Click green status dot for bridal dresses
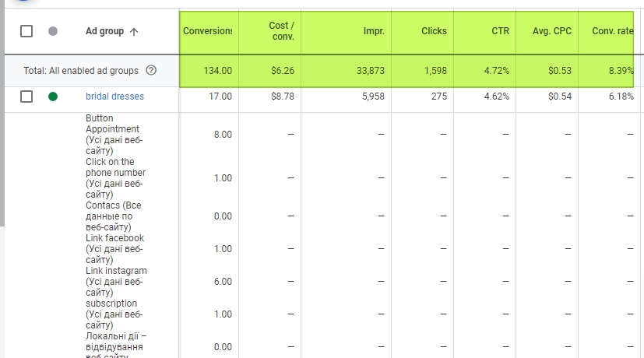644x358 pixels. (x=53, y=97)
